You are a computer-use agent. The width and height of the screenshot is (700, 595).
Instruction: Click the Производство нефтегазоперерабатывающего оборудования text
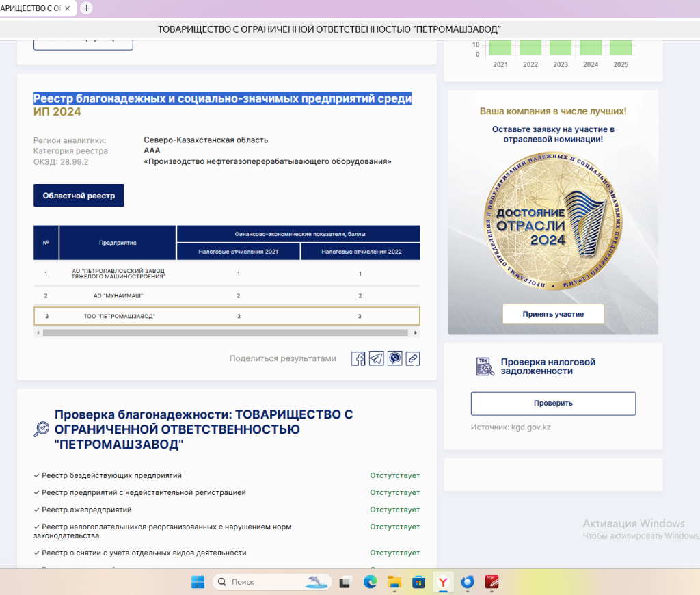pos(267,161)
